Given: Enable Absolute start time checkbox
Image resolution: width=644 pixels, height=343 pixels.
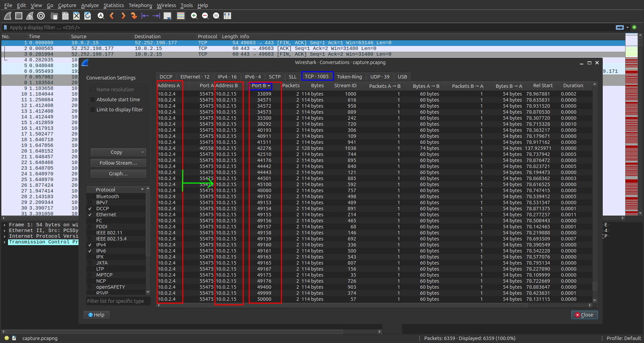Looking at the screenshot, I should coord(93,100).
